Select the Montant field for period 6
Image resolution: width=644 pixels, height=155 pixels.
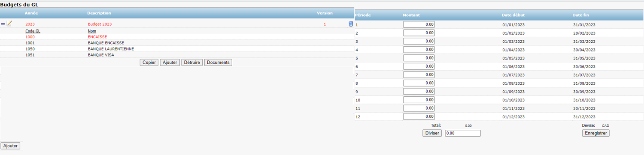pos(419,66)
